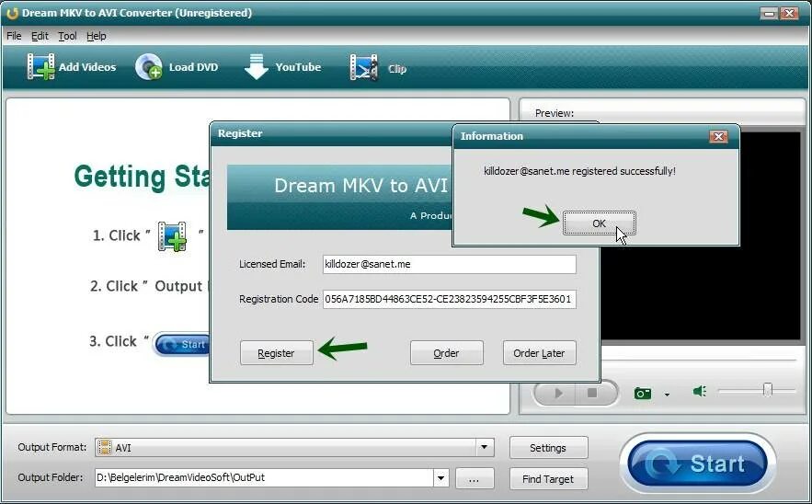Minimize the main converter window
This screenshot has width=812, height=504.
770,14
